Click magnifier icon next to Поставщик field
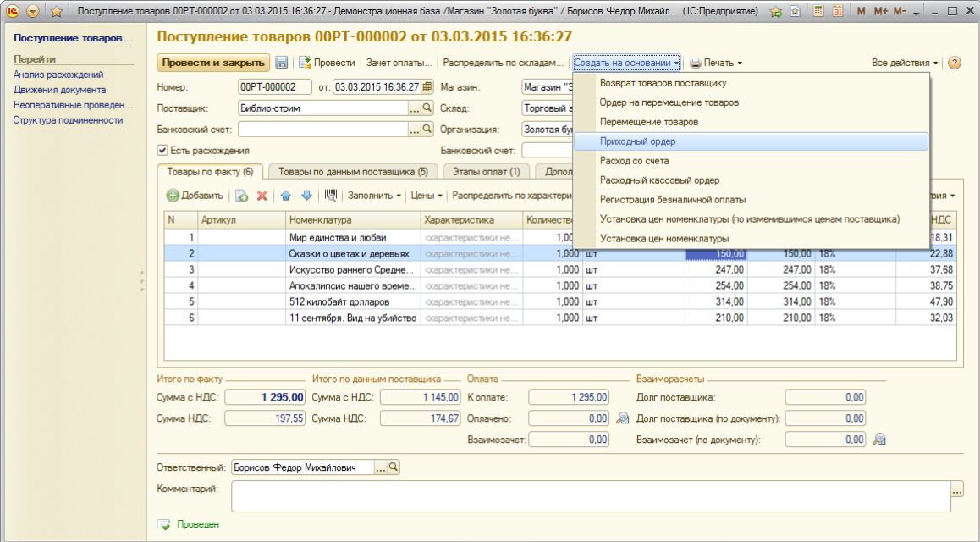Viewport: 980px width, 542px height. coord(427,108)
